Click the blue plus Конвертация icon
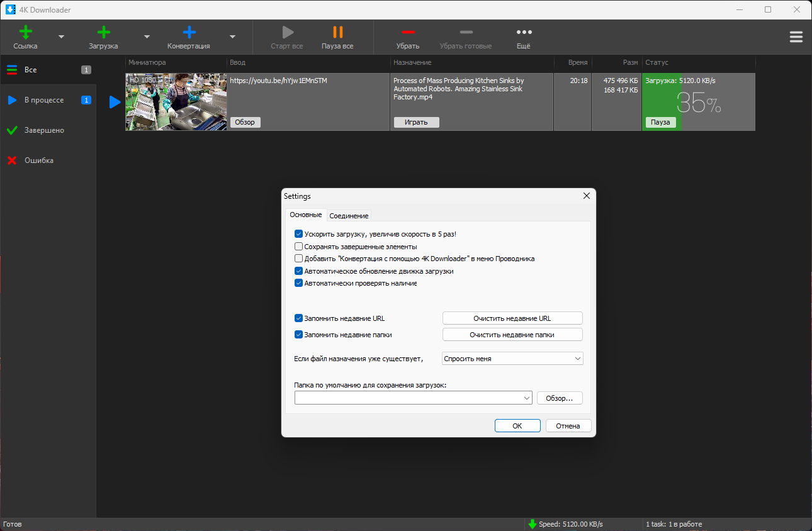 click(189, 32)
